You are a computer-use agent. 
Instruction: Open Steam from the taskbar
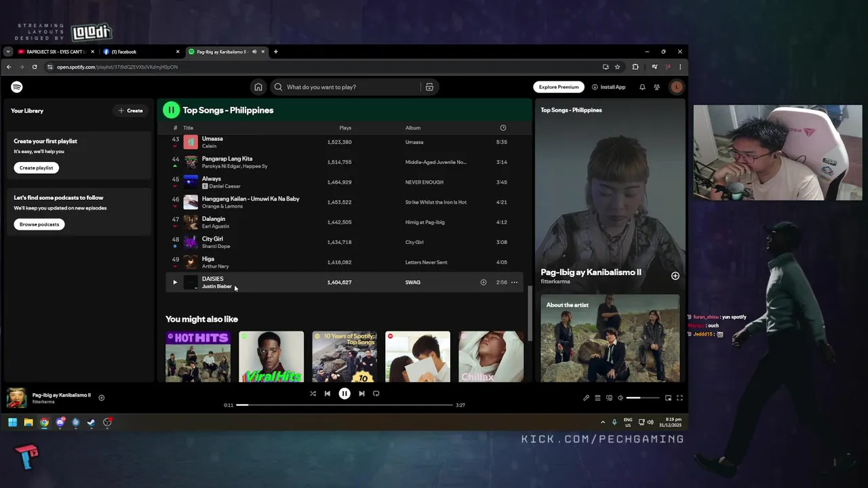coord(91,422)
